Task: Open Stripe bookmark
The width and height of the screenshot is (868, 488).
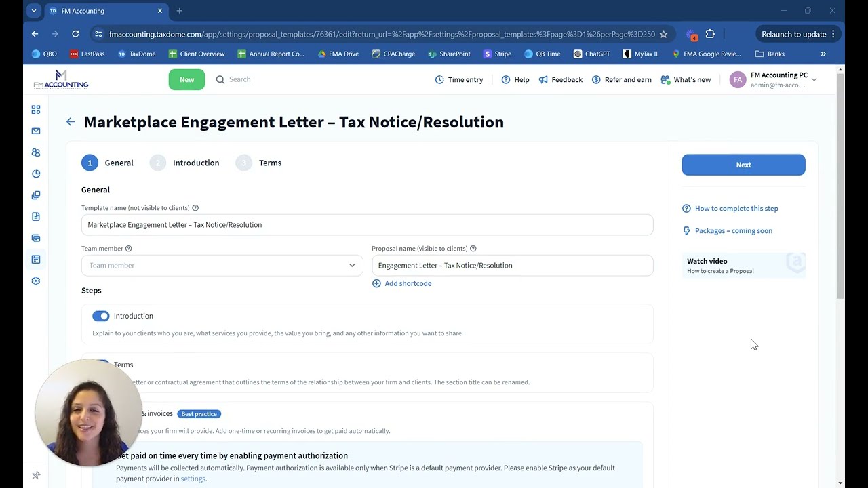Action: tap(497, 54)
